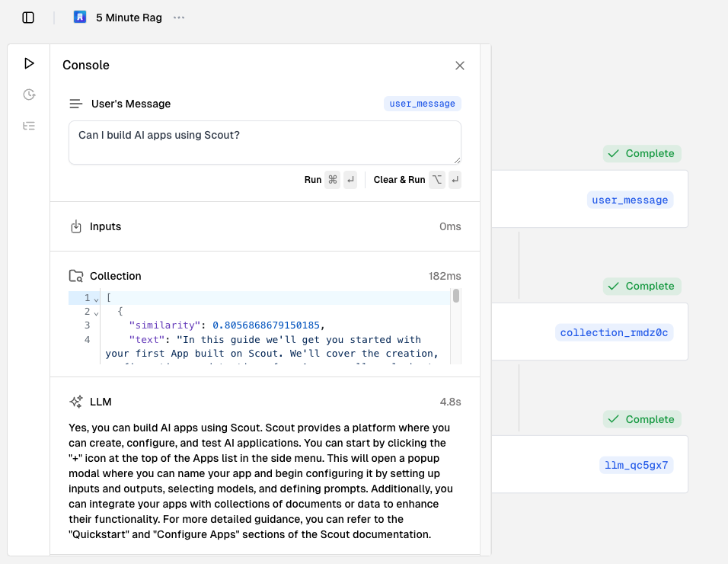Click the play Run icon in sidebar

tap(29, 63)
